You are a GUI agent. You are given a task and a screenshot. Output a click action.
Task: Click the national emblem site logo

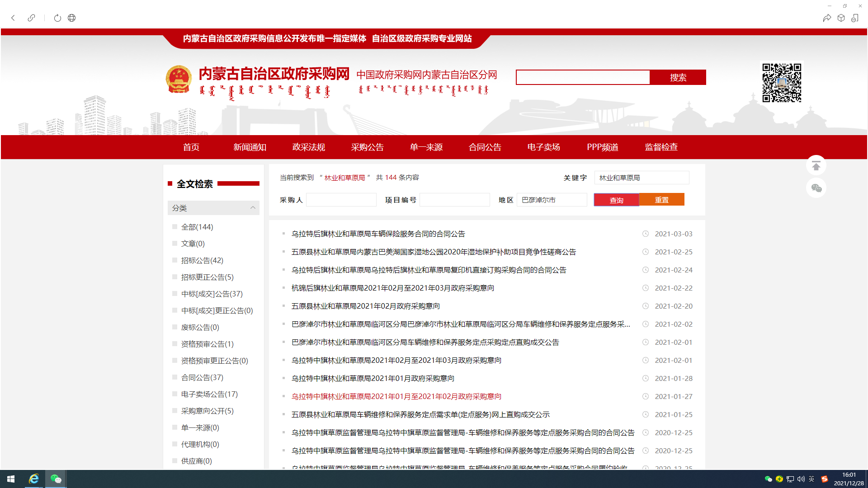click(x=179, y=80)
